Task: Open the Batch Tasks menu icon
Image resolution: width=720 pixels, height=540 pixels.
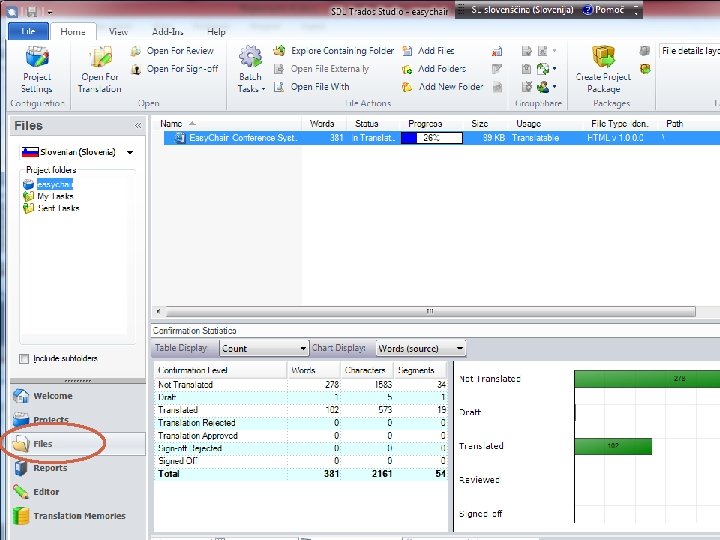Action: point(250,57)
